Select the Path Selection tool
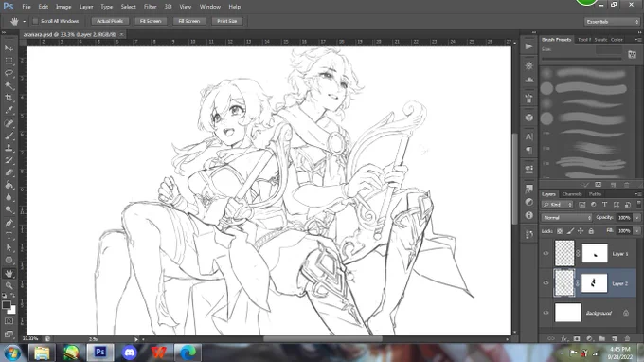 (x=9, y=247)
